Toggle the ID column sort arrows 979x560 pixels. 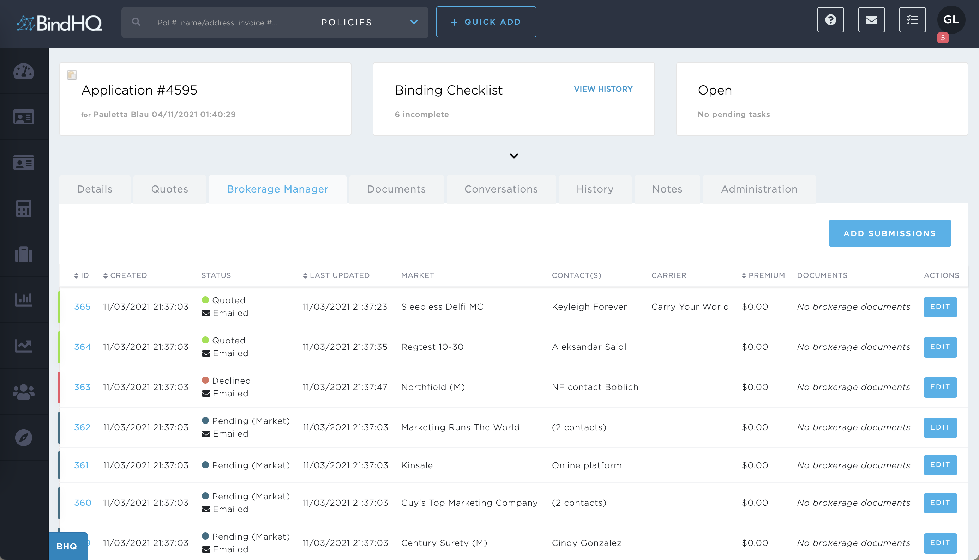[76, 275]
